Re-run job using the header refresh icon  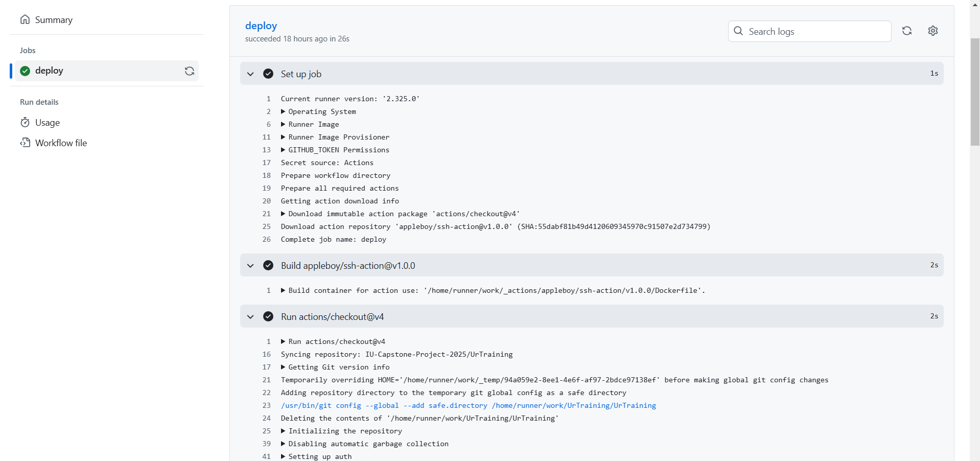point(907,31)
